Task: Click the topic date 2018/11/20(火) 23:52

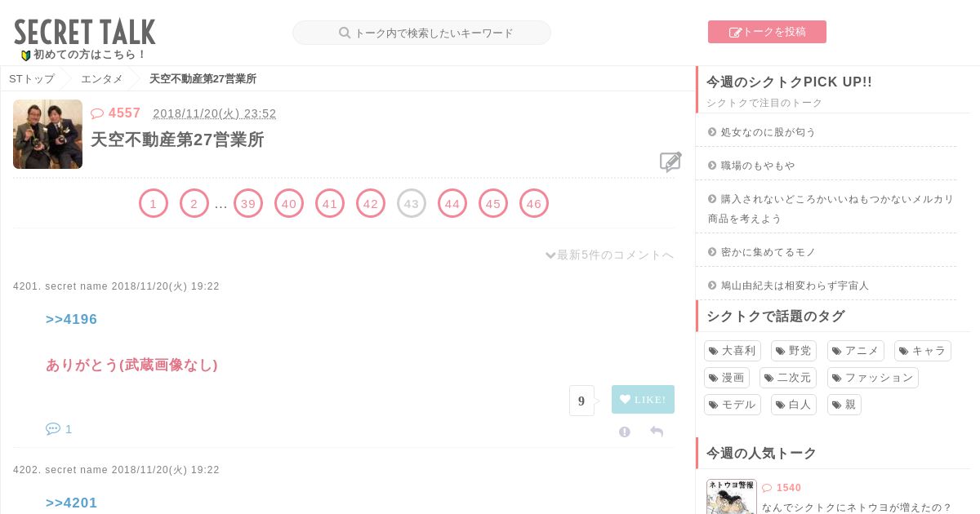Action: [x=215, y=113]
